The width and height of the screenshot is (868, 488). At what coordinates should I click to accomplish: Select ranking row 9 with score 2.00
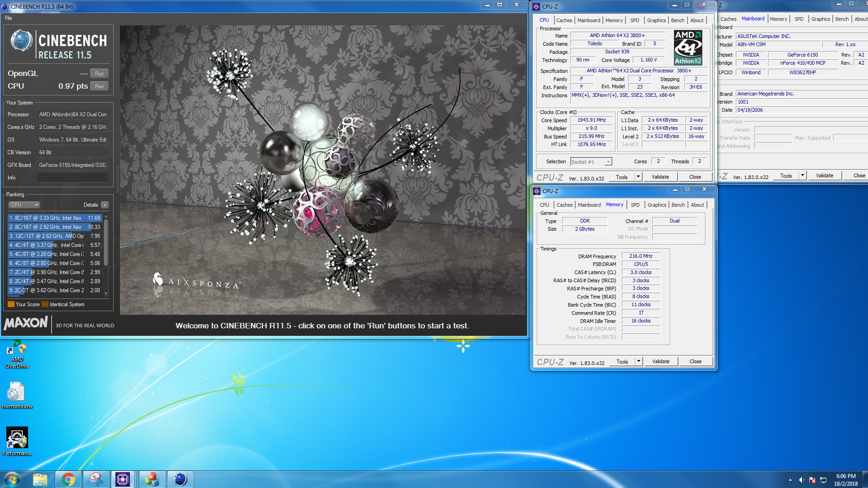tap(55, 290)
